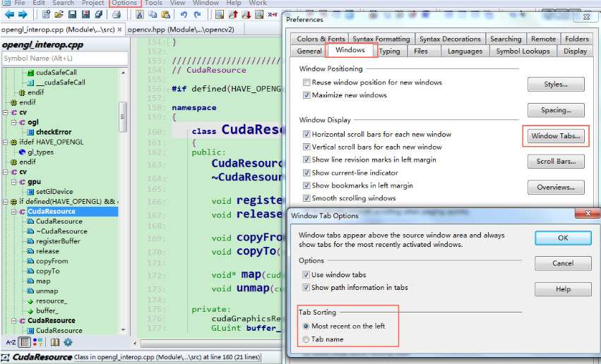The width and height of the screenshot is (601, 364).
Task: Click the Undo arrow icon
Action: (x=184, y=14)
